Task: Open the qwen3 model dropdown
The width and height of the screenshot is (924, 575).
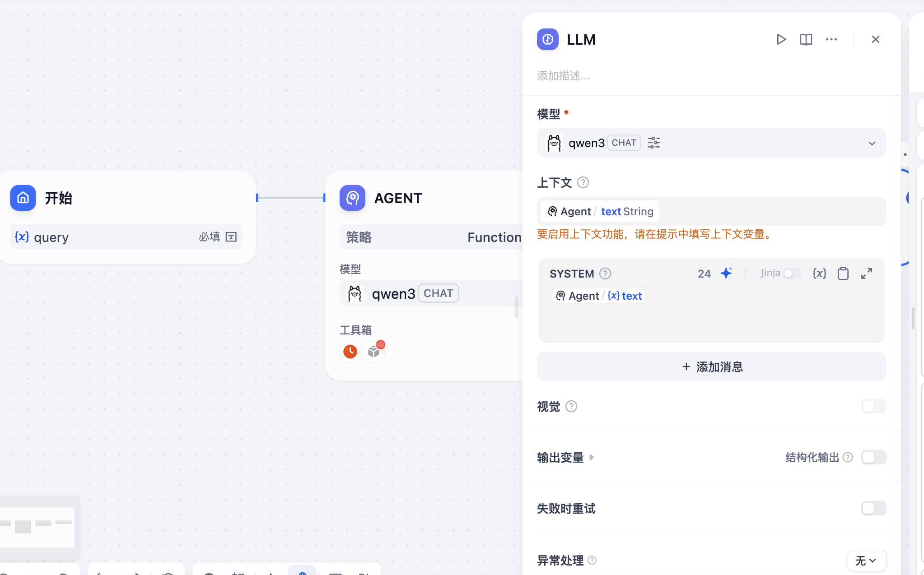Action: (872, 144)
